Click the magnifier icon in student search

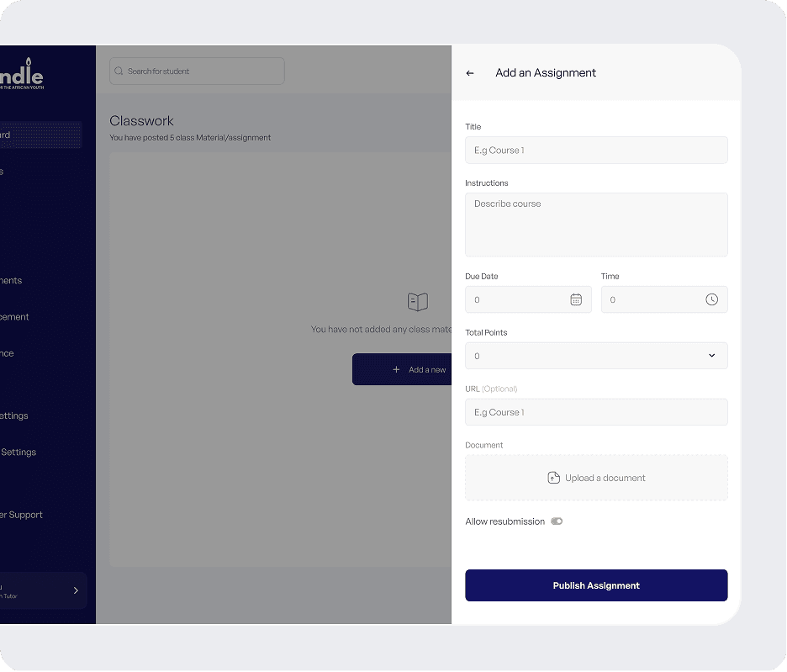(x=119, y=71)
